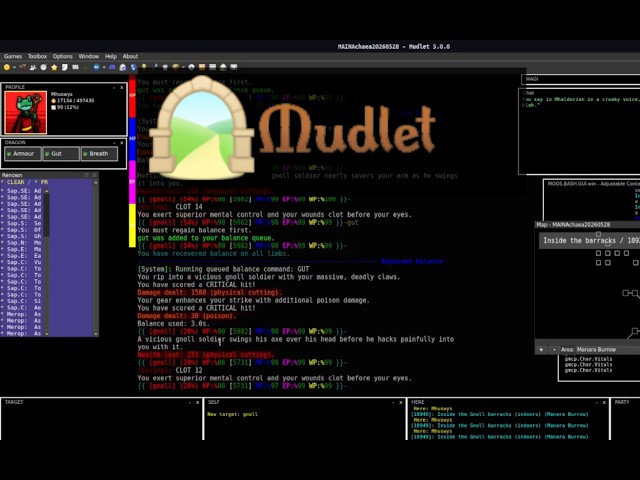Click the Connect icon in the toolbar
The width and height of the screenshot is (640, 480).
7,67
